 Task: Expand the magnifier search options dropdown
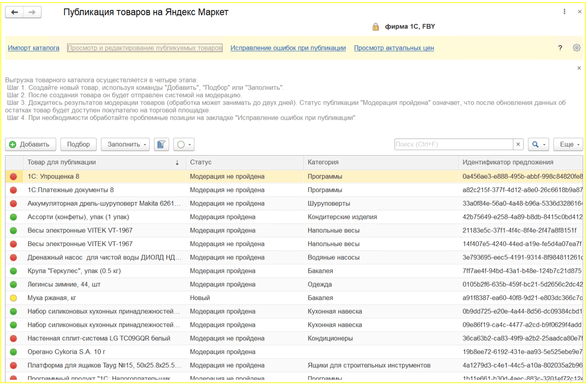pos(538,144)
